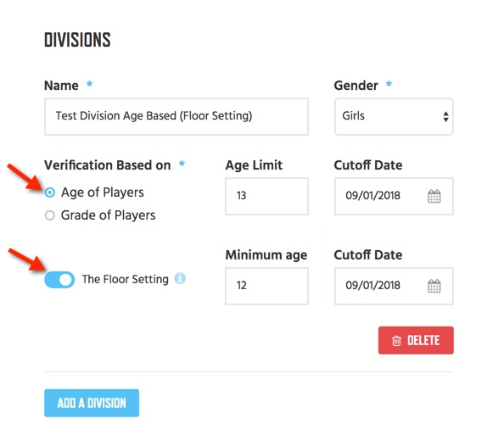The width and height of the screenshot is (504, 435).
Task: Click the Age Limit input field
Action: [x=266, y=196]
